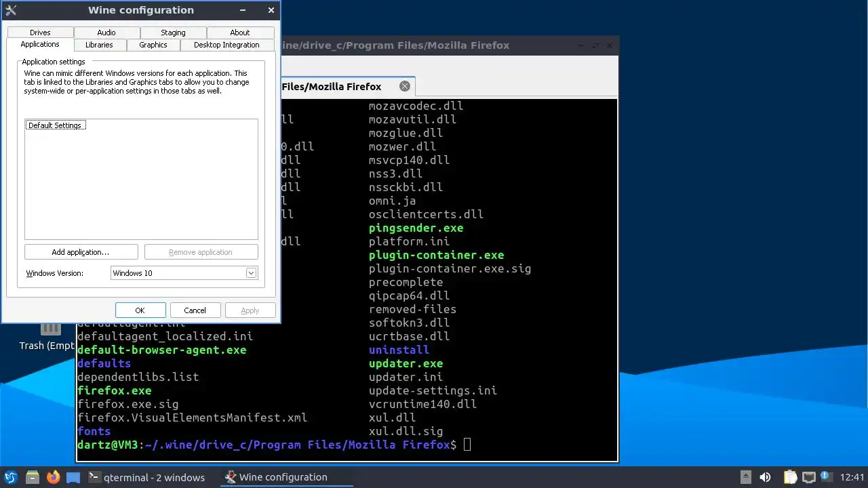Click precomplete in terminal listing
The width and height of the screenshot is (868, 488).
pos(406,282)
